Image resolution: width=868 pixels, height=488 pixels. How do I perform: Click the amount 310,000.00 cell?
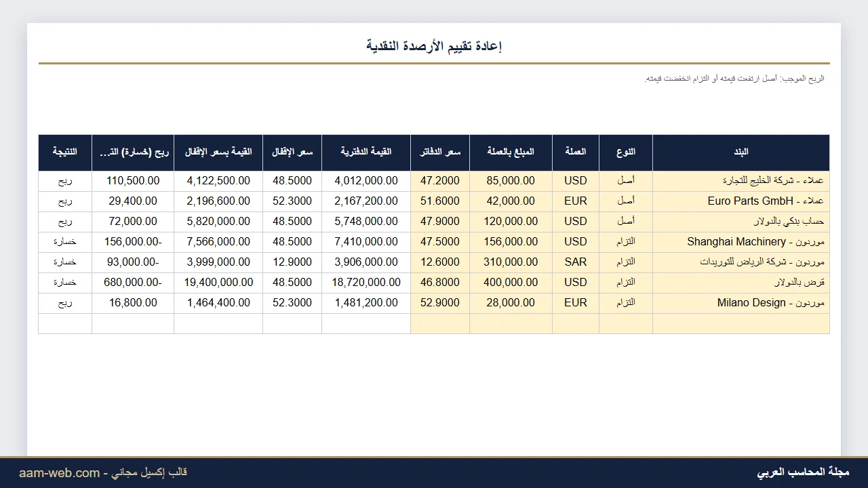pos(511,262)
